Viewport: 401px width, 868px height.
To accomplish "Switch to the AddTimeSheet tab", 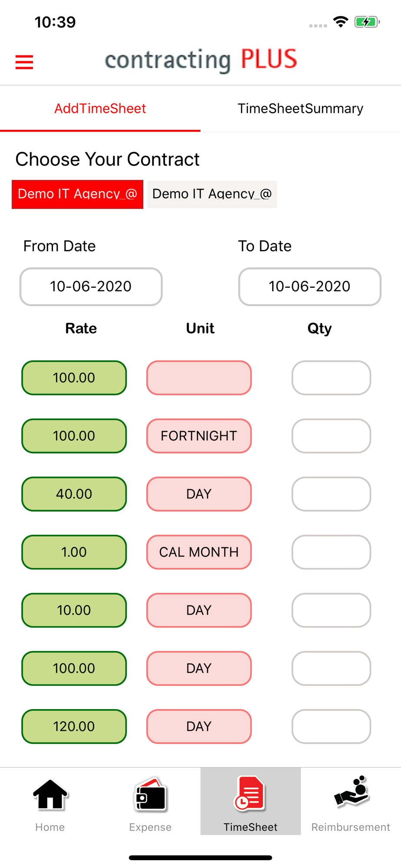I will (100, 108).
